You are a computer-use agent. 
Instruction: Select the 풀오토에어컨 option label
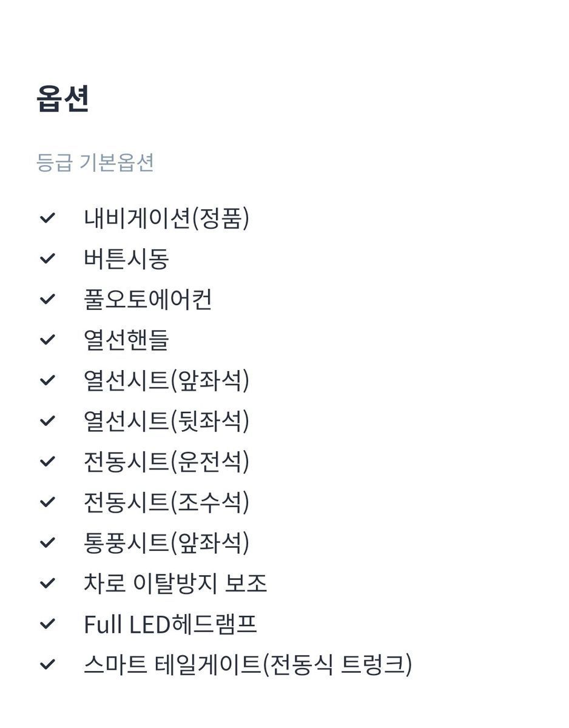[148, 300]
